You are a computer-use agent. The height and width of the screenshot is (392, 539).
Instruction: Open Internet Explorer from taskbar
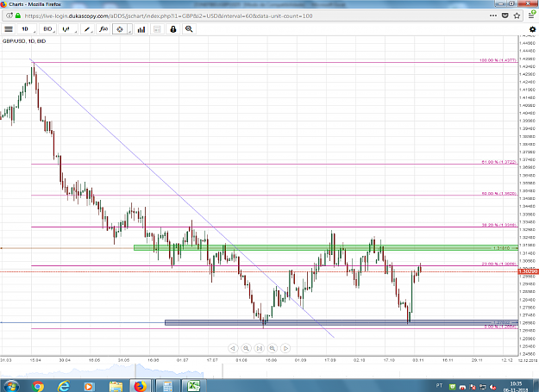point(63,387)
